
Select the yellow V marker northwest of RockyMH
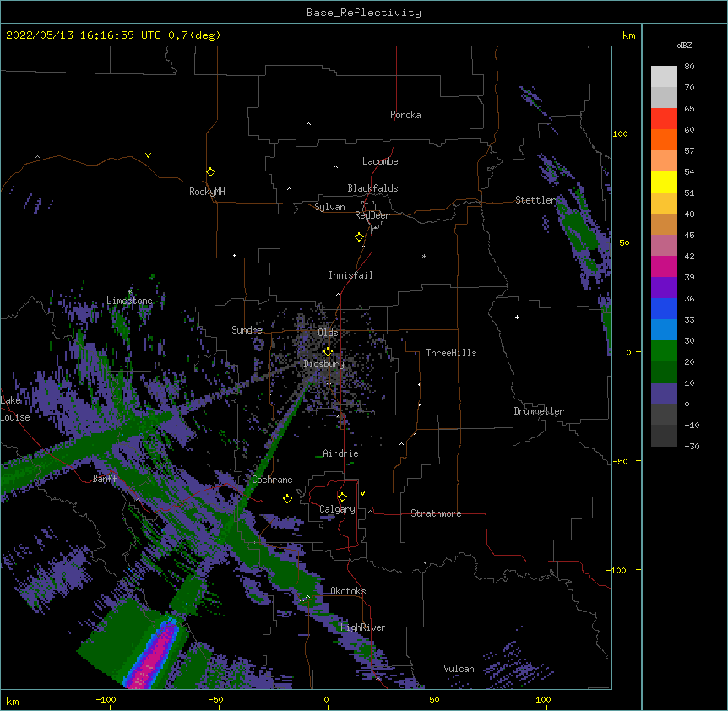148,155
